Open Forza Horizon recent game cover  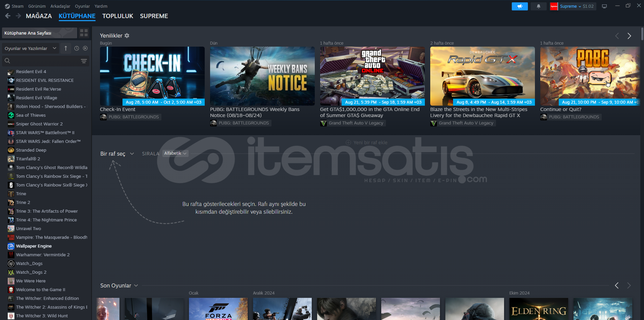218,309
